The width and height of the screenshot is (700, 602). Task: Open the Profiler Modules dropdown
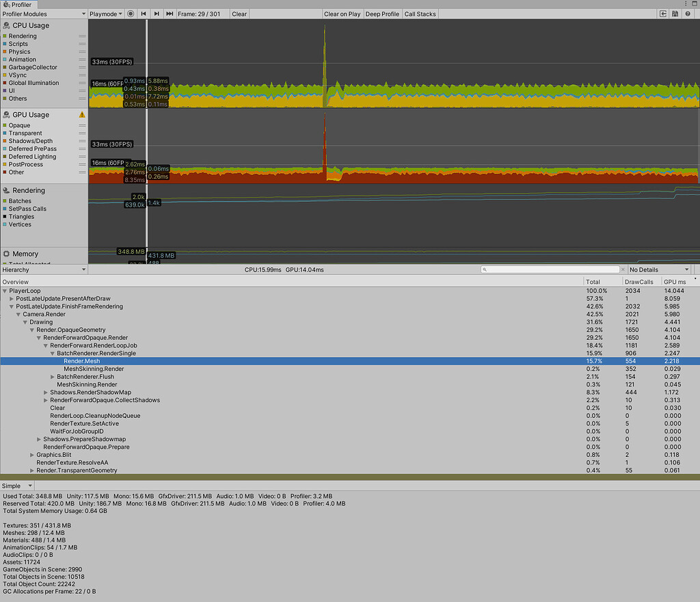pos(44,14)
